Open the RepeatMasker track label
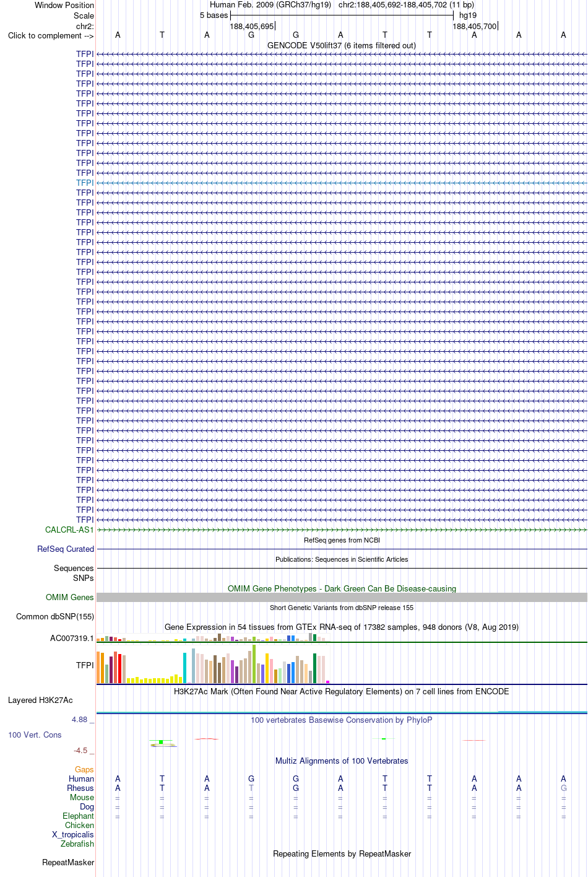The height and width of the screenshot is (877, 588). coord(68,862)
